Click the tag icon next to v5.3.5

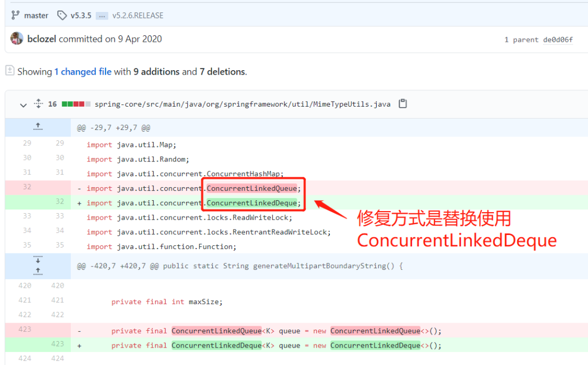62,16
